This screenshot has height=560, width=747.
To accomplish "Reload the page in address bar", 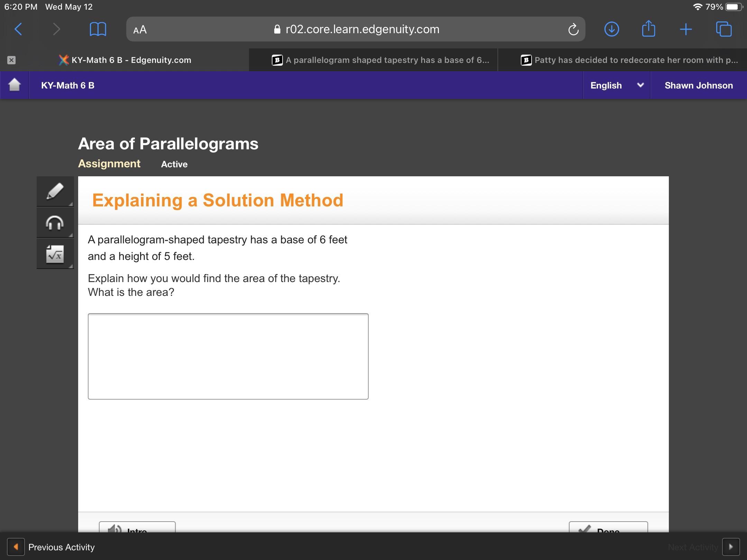I will pyautogui.click(x=573, y=29).
